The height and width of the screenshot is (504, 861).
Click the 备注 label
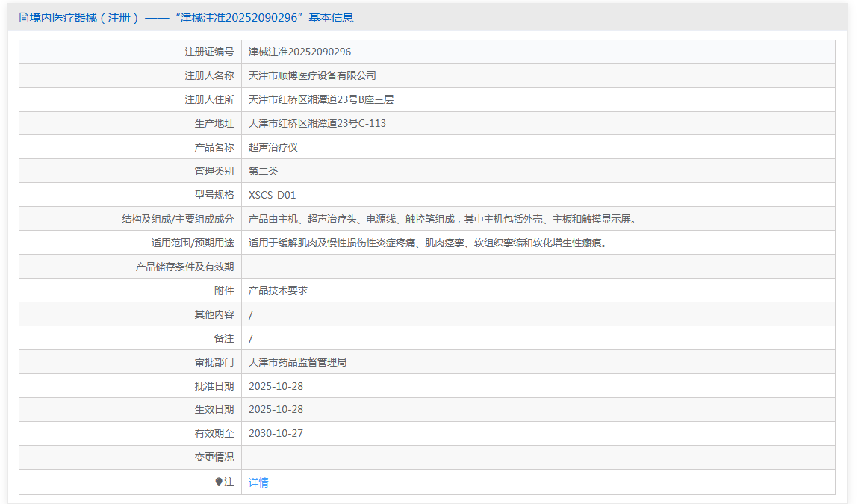[x=224, y=338]
